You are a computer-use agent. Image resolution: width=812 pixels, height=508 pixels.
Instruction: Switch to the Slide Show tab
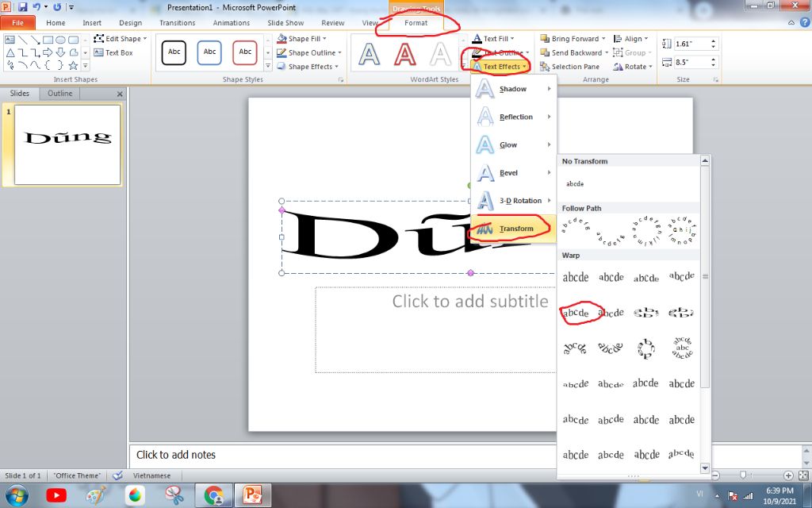285,23
